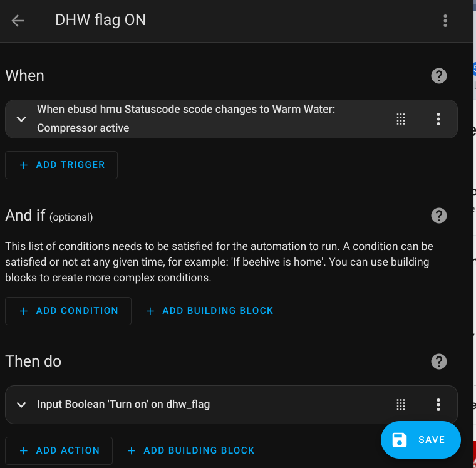Click the Add Trigger button
476x468 pixels.
click(x=61, y=165)
